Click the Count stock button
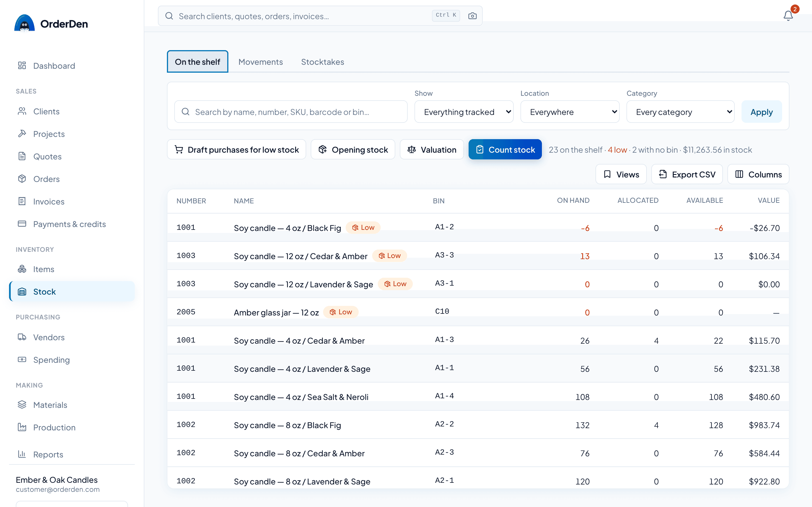 [505, 150]
